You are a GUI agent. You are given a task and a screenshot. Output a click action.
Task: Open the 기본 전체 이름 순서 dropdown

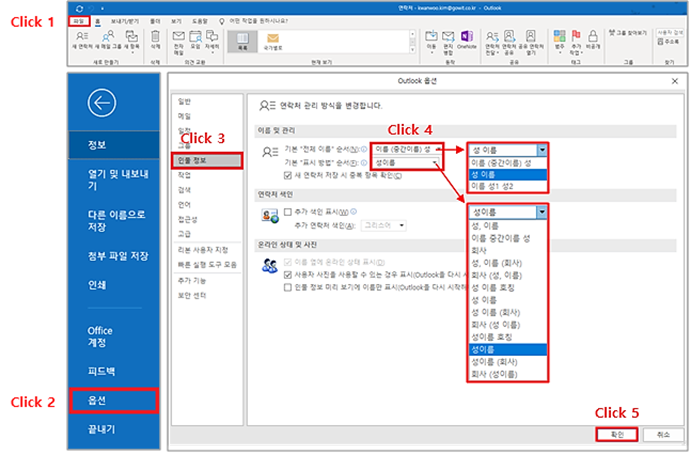[406, 149]
